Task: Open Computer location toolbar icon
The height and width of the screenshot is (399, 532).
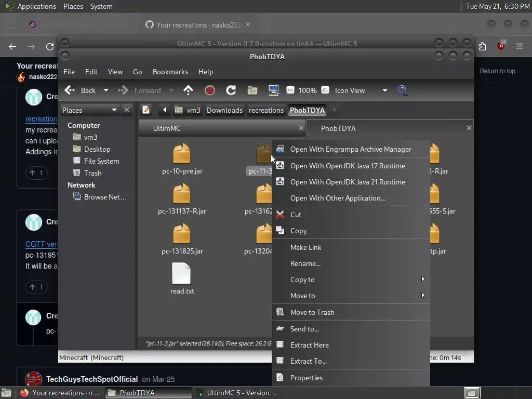Action: [273, 90]
